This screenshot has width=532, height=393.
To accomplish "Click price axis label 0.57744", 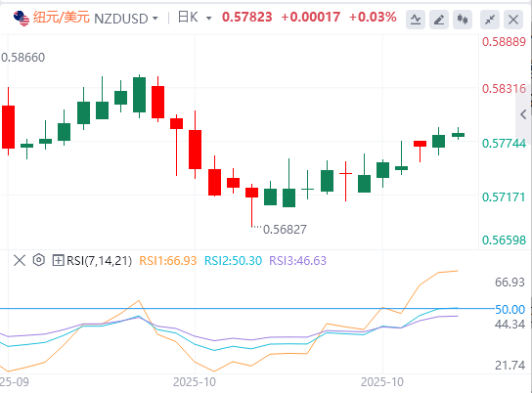I will (x=504, y=144).
